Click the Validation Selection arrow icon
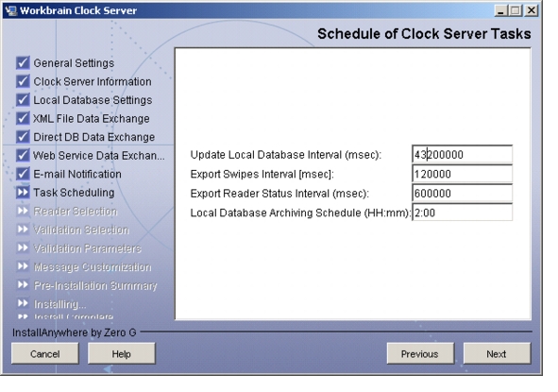This screenshot has width=558, height=392. click(x=23, y=230)
